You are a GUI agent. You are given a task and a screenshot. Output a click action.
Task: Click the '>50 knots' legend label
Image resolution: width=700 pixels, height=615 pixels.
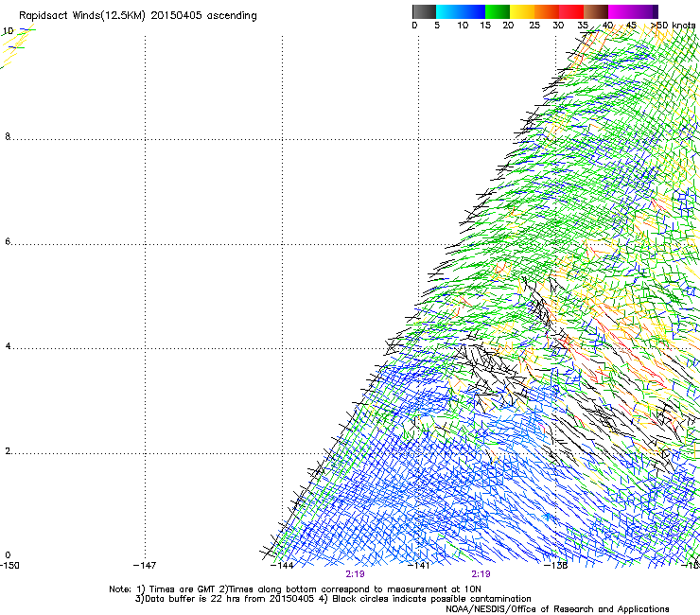[x=674, y=26]
